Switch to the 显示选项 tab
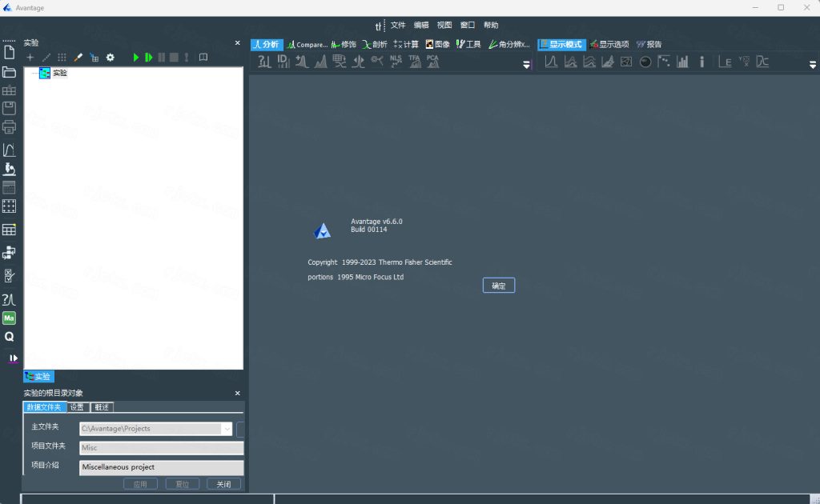 (x=609, y=44)
